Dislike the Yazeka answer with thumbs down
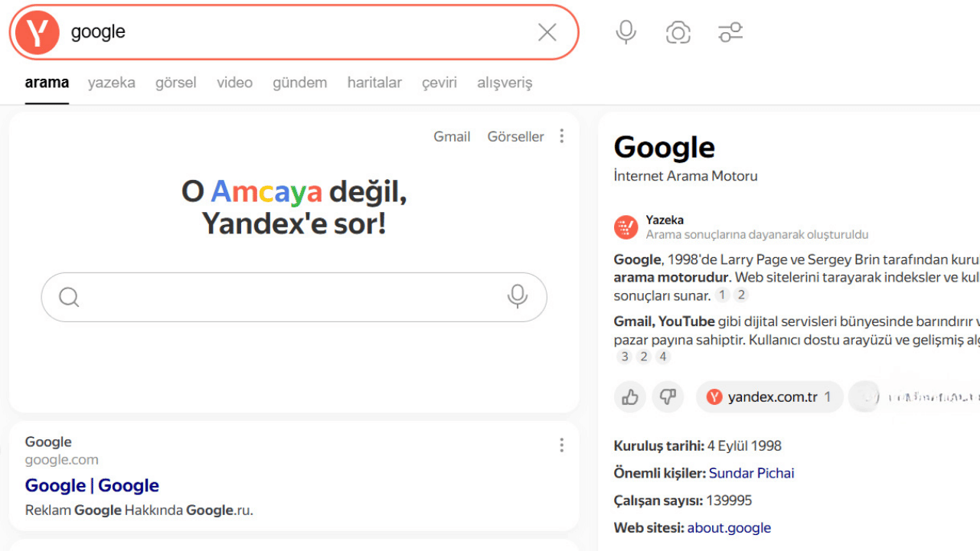Viewport: 980px width, 551px height. (x=668, y=397)
